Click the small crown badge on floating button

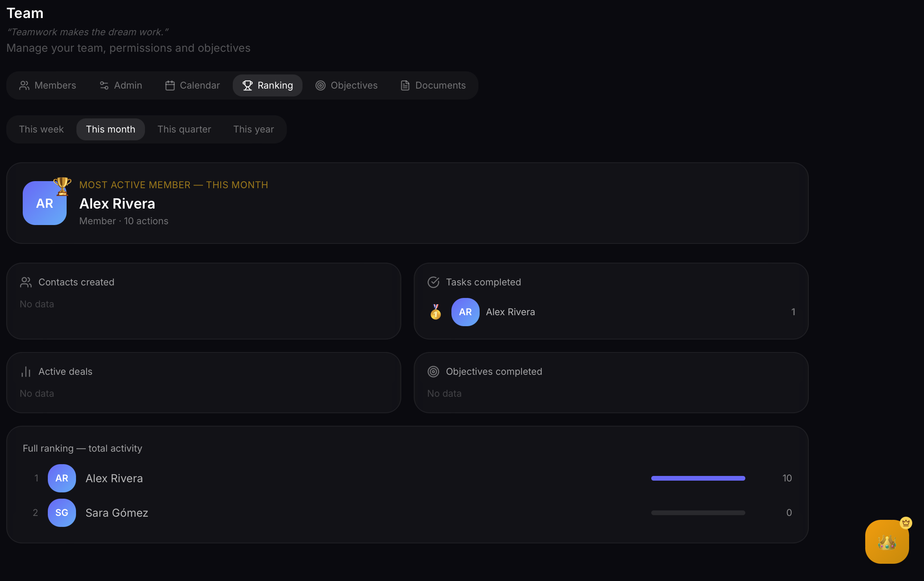click(x=906, y=523)
